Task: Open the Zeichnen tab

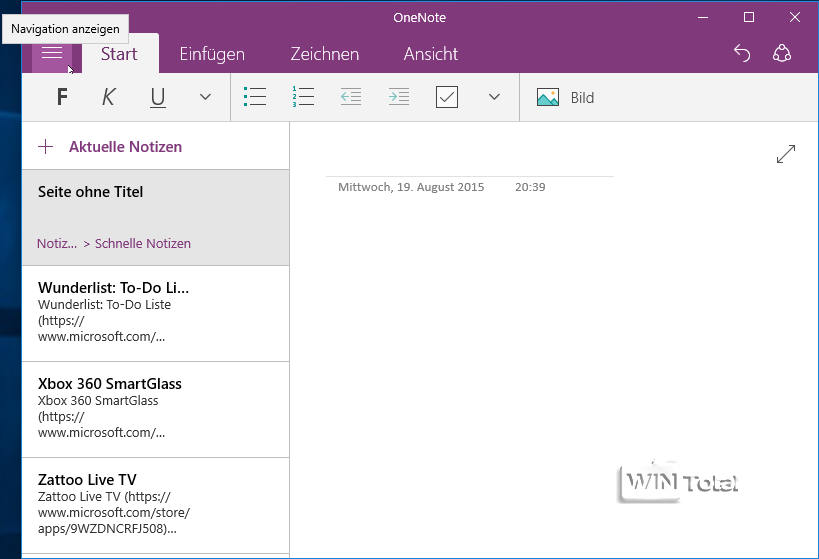Action: 324,54
